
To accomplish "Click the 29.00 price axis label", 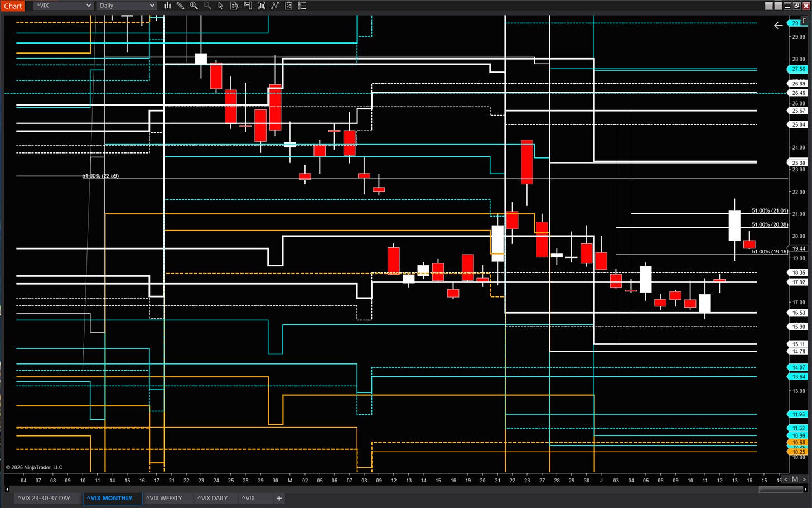I will pos(798,37).
